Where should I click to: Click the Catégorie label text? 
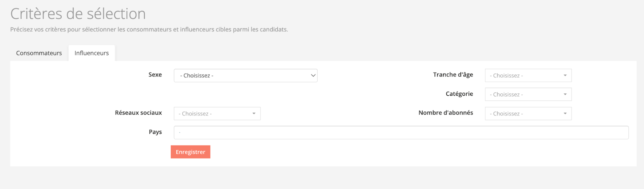(459, 94)
